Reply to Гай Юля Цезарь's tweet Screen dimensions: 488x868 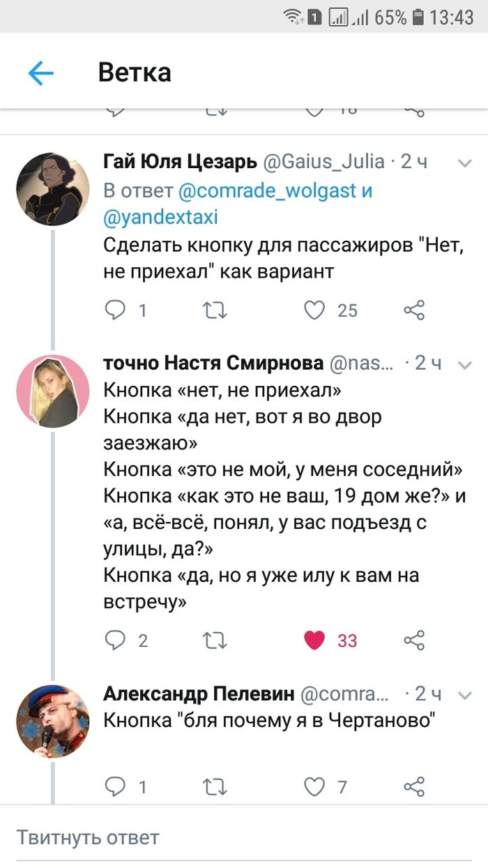coord(115,310)
